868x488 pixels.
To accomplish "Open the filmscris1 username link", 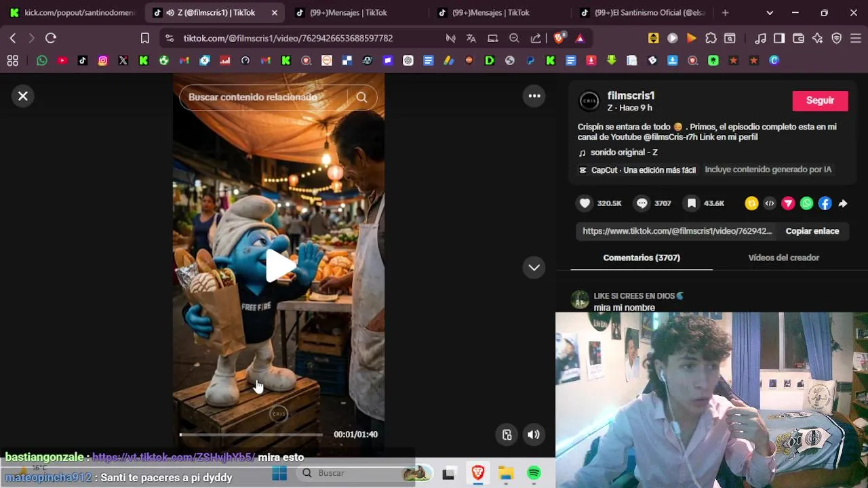I will (x=631, y=96).
